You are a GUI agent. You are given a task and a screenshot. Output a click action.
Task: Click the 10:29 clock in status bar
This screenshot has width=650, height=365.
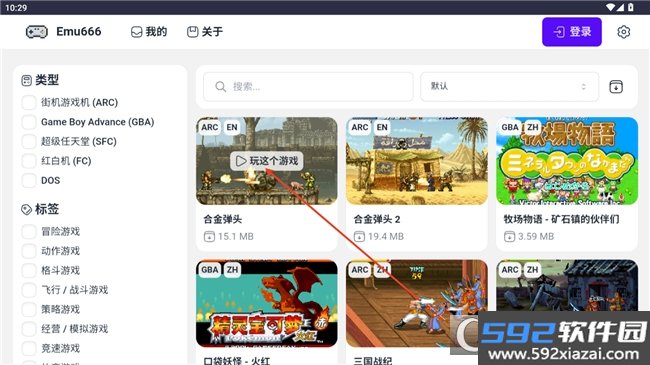point(16,7)
